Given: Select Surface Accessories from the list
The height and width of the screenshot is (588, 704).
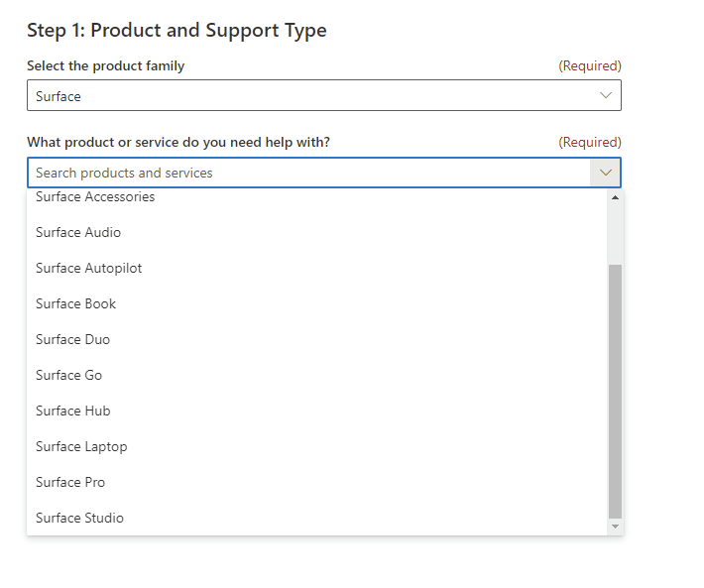Looking at the screenshot, I should 317,197.
